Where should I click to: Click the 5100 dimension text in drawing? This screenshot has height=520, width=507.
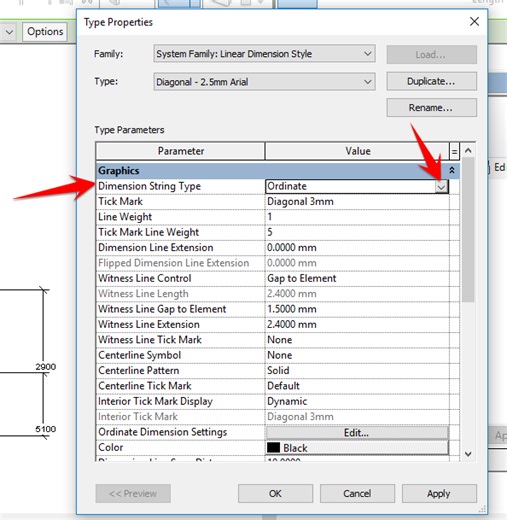tap(46, 429)
